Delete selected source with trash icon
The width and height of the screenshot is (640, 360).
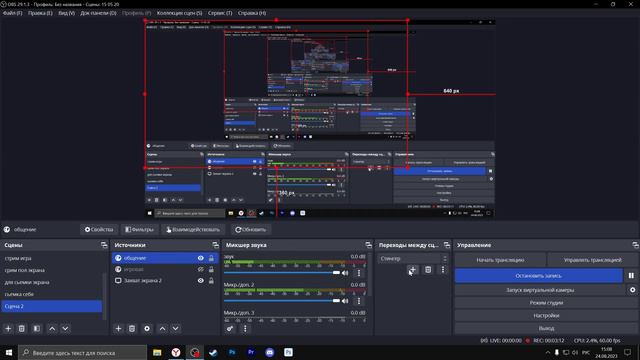132,329
